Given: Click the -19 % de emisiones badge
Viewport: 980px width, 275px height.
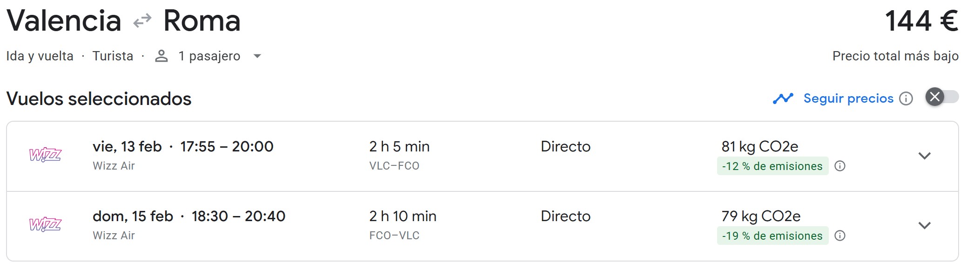Looking at the screenshot, I should click(x=772, y=236).
